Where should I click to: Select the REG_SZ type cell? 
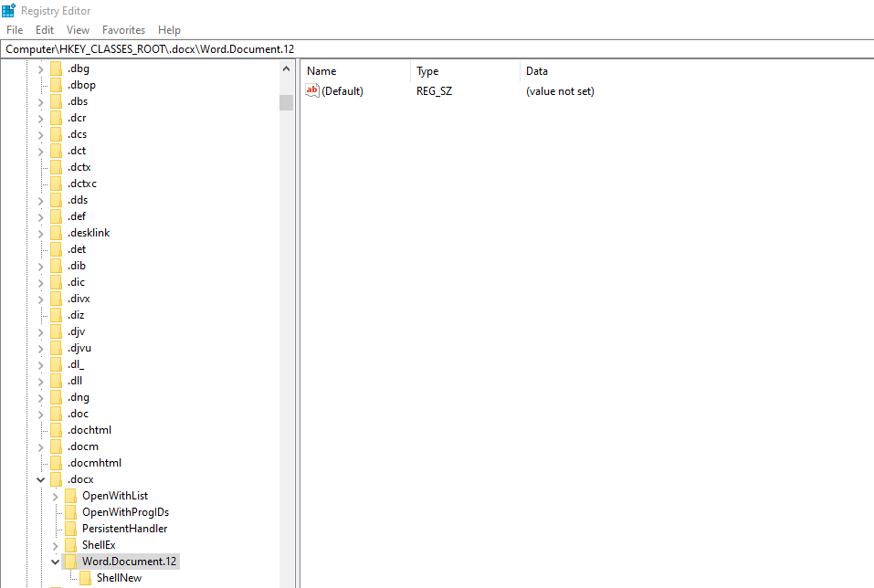point(434,90)
